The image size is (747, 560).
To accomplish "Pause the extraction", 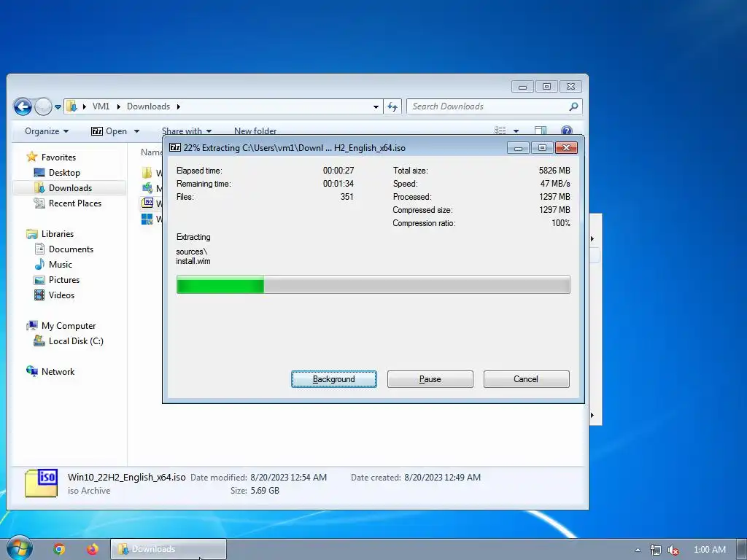I will (430, 379).
